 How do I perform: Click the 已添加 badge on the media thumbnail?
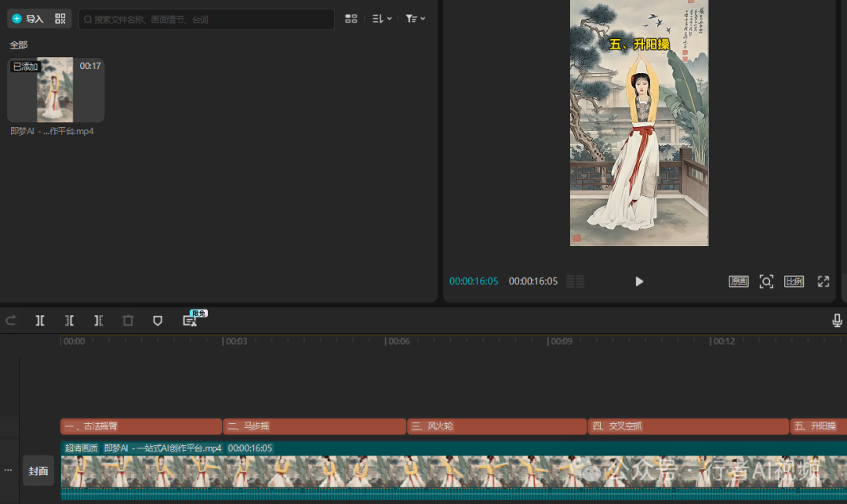(x=25, y=67)
